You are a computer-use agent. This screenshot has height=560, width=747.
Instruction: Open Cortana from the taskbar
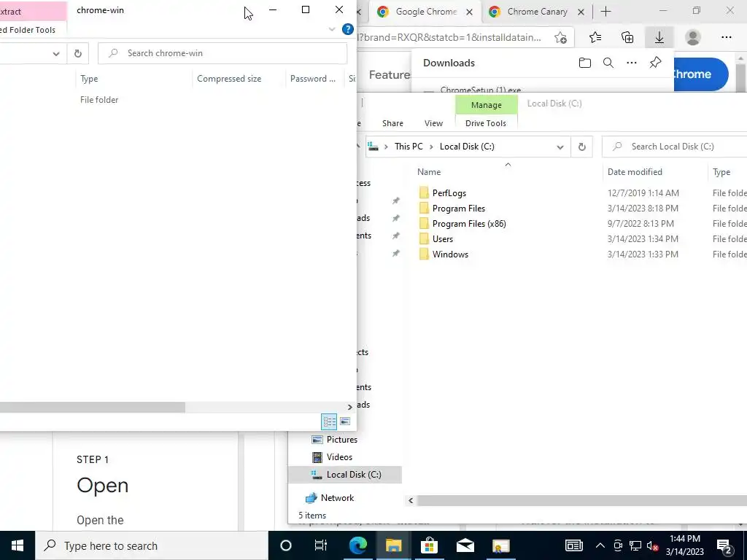pos(285,545)
